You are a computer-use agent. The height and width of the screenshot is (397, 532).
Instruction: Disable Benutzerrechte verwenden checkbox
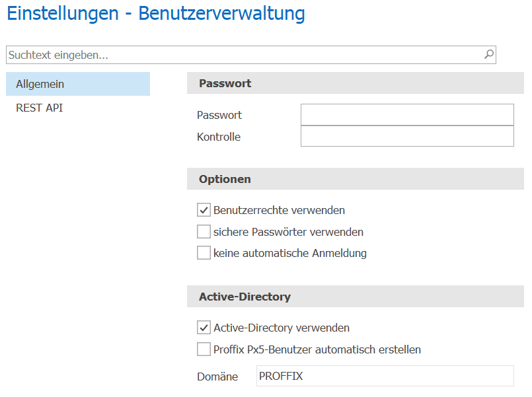204,210
